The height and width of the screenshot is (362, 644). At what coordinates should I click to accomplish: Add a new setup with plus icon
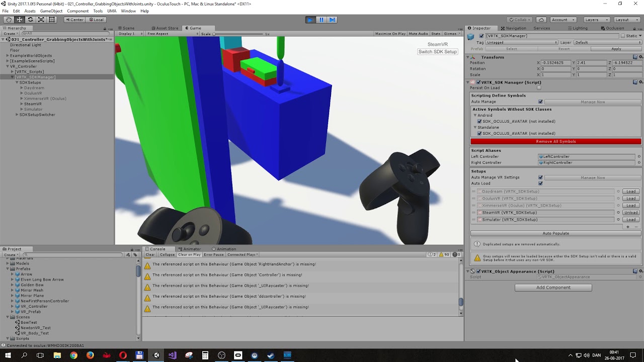click(x=627, y=227)
